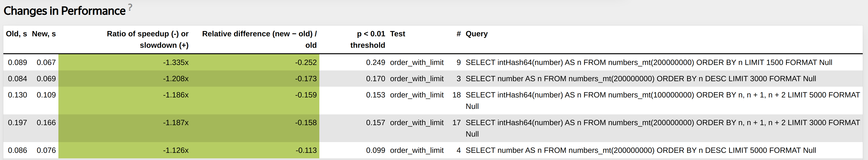
Task: Click the 0.197 old time value
Action: tap(17, 123)
